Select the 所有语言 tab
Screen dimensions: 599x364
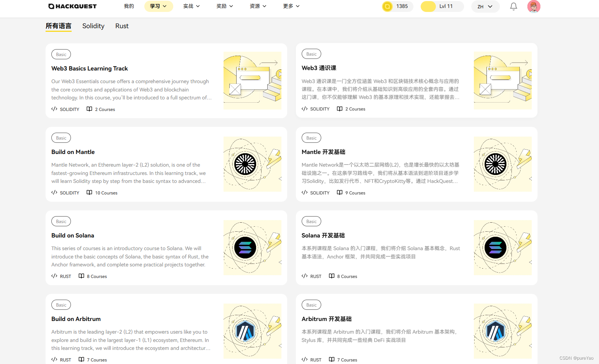[59, 26]
